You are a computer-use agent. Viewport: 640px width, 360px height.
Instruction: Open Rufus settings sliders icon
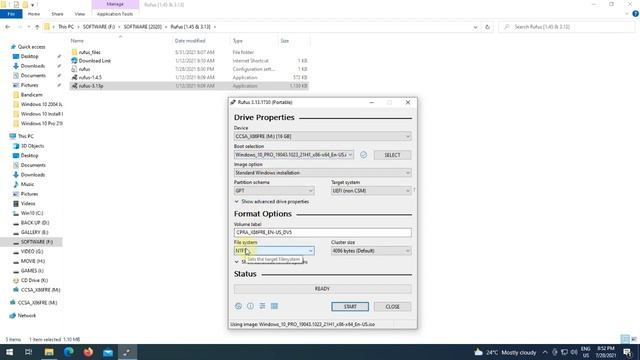click(262, 306)
